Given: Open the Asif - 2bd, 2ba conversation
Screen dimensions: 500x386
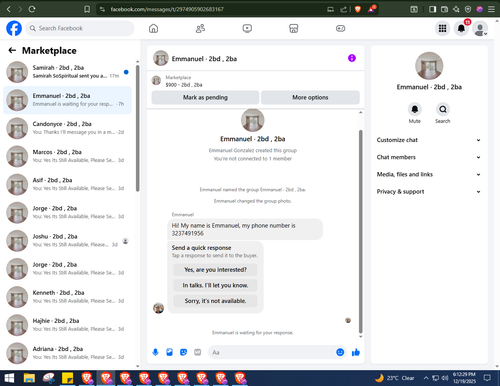Looking at the screenshot, I should [x=67, y=184].
